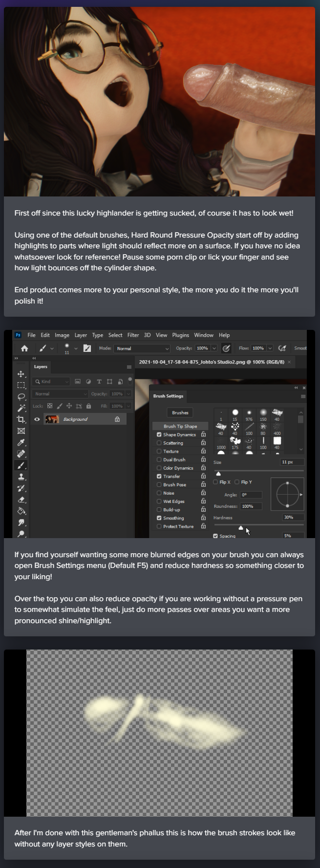Screen dimensions: 320x868
Task: Open the Flow percentage dropdown
Action: click(x=270, y=348)
